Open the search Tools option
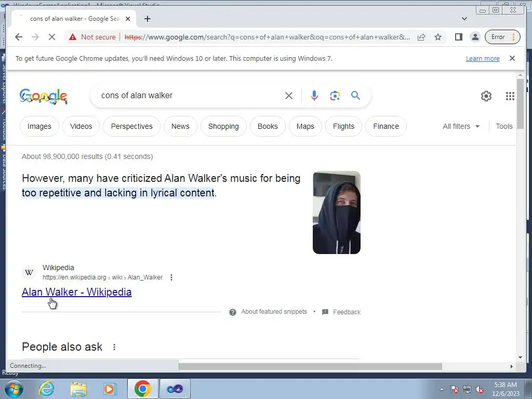The width and height of the screenshot is (532, 399). click(504, 126)
